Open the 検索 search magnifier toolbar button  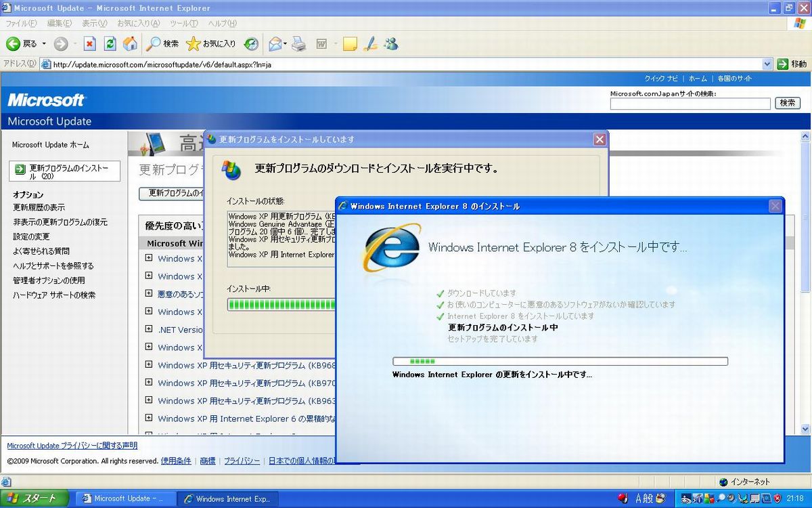click(x=162, y=44)
